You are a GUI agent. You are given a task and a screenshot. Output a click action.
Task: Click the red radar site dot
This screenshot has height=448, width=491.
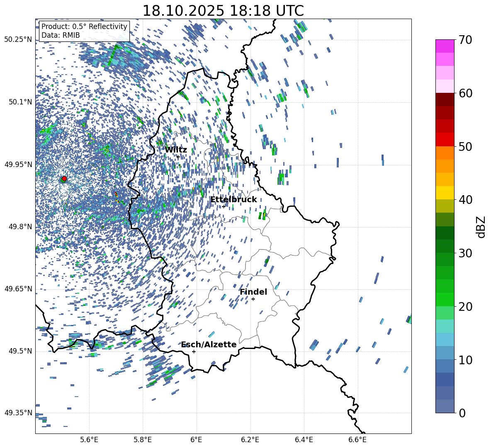(64, 179)
